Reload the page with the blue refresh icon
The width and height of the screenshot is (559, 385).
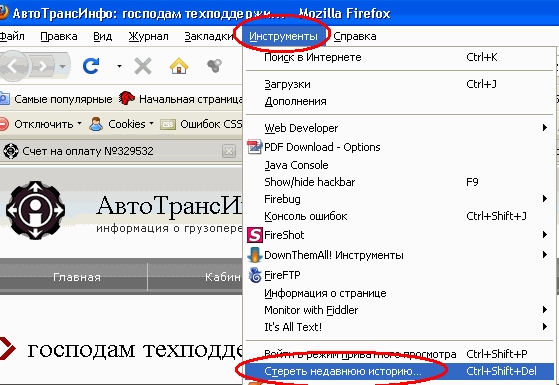tap(91, 66)
